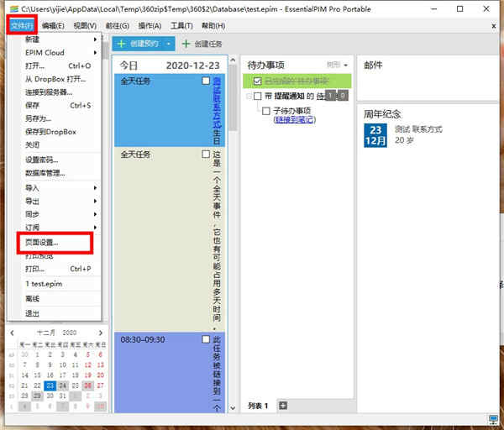Open the 链接到笔记 link
This screenshot has height=430, width=504.
click(294, 119)
